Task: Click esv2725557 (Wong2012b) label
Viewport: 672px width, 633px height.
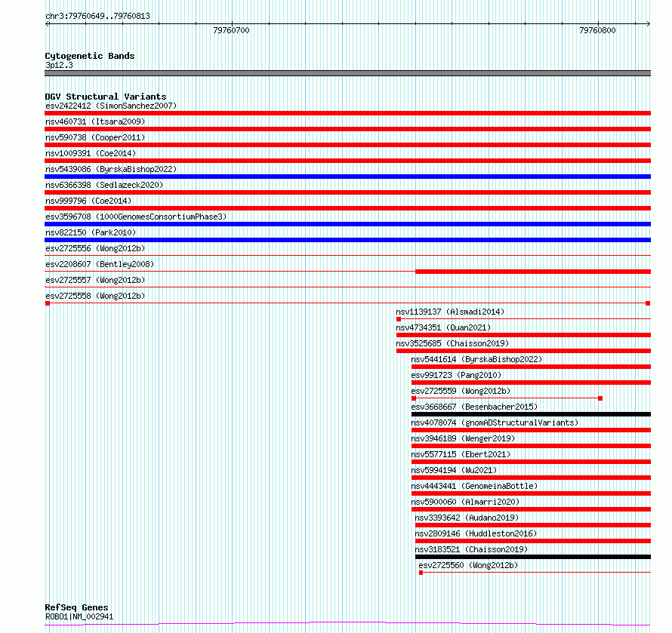Action: [x=95, y=280]
